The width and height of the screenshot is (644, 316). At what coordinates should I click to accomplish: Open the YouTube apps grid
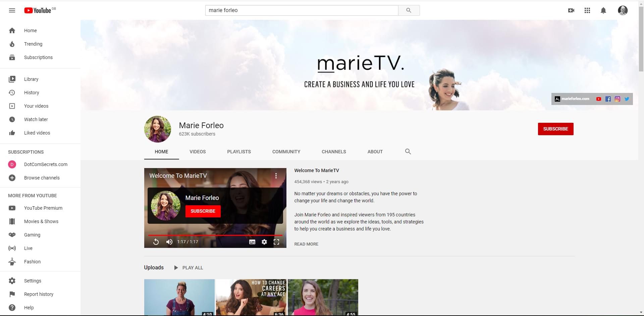pyautogui.click(x=587, y=10)
